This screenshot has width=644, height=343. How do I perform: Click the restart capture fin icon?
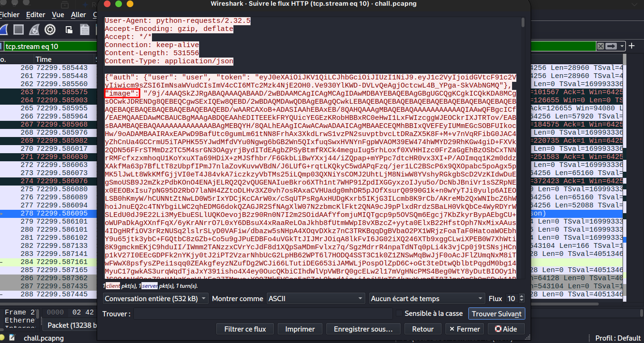point(34,30)
